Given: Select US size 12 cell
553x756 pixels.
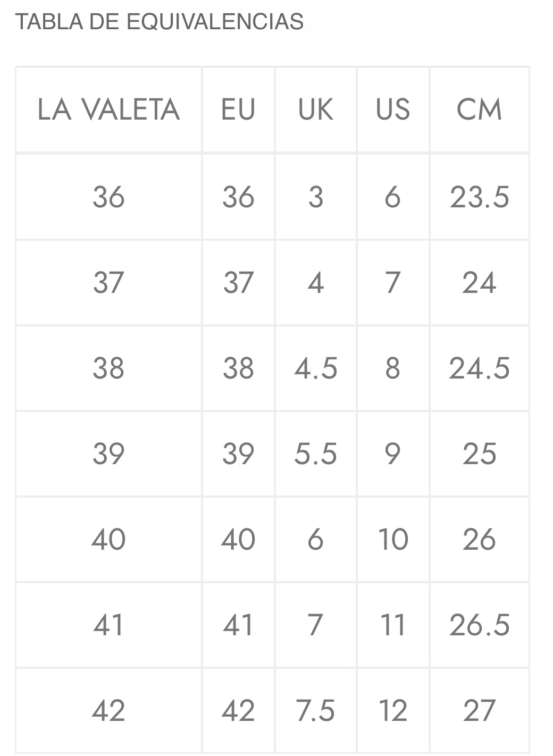Looking at the screenshot, I should (x=393, y=710).
